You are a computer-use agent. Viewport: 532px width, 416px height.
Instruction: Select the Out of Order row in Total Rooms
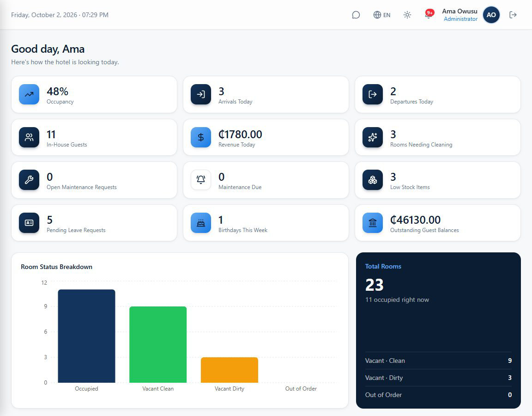[x=438, y=395]
